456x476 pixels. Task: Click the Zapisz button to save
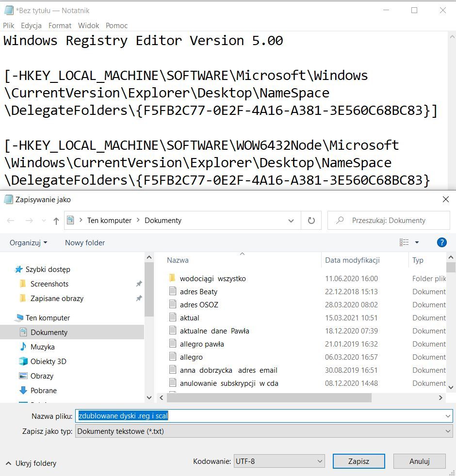(x=358, y=461)
